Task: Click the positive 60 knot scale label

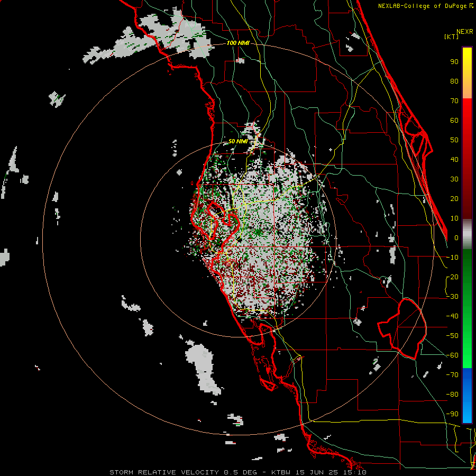Action: (454, 121)
